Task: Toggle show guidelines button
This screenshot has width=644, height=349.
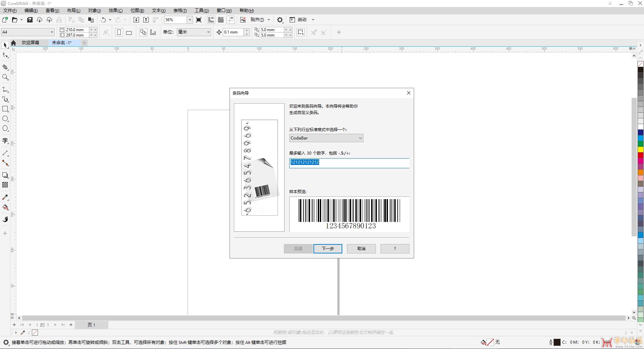Action: click(x=231, y=20)
